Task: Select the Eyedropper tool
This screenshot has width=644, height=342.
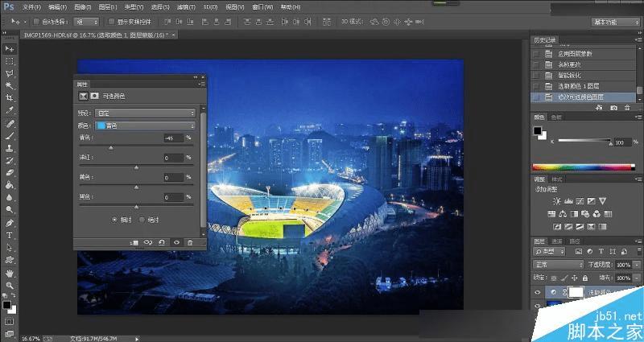Action: (x=9, y=110)
